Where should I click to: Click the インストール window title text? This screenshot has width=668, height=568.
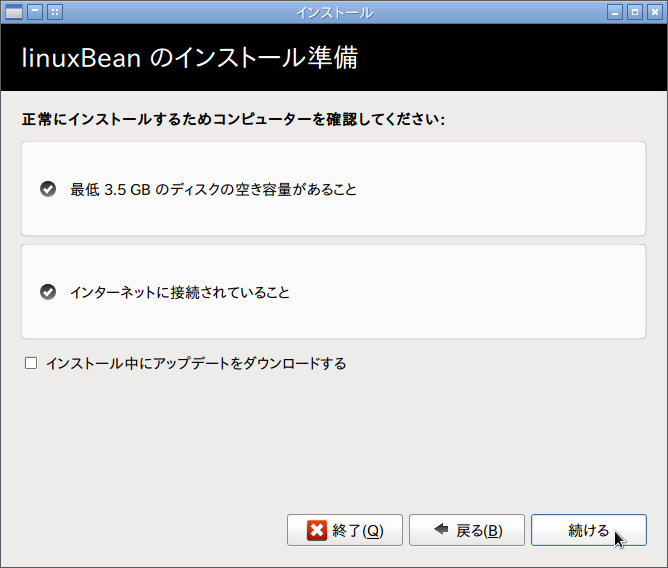[335, 13]
